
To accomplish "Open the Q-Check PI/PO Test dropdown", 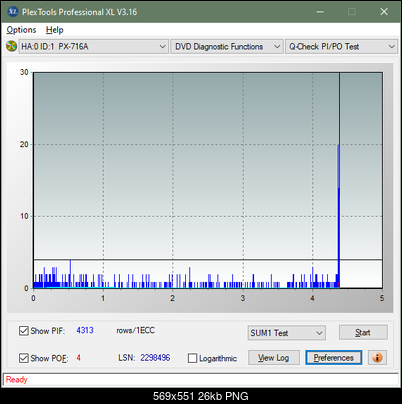I will (x=341, y=47).
